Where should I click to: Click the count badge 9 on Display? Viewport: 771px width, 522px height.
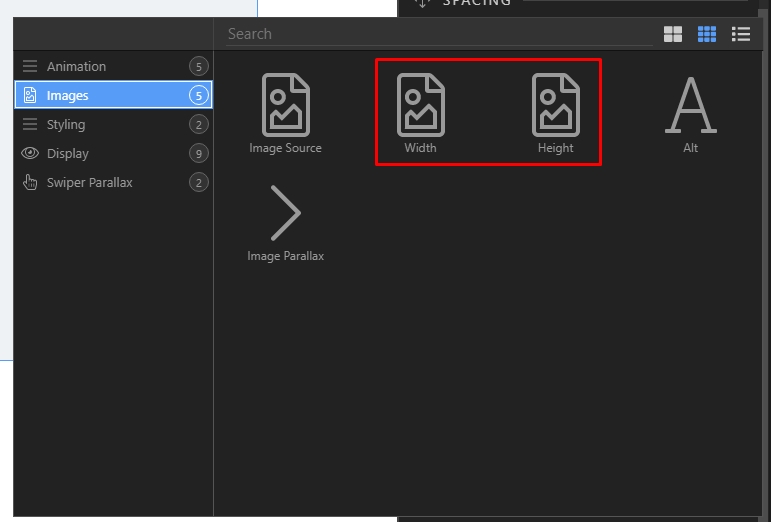(199, 153)
